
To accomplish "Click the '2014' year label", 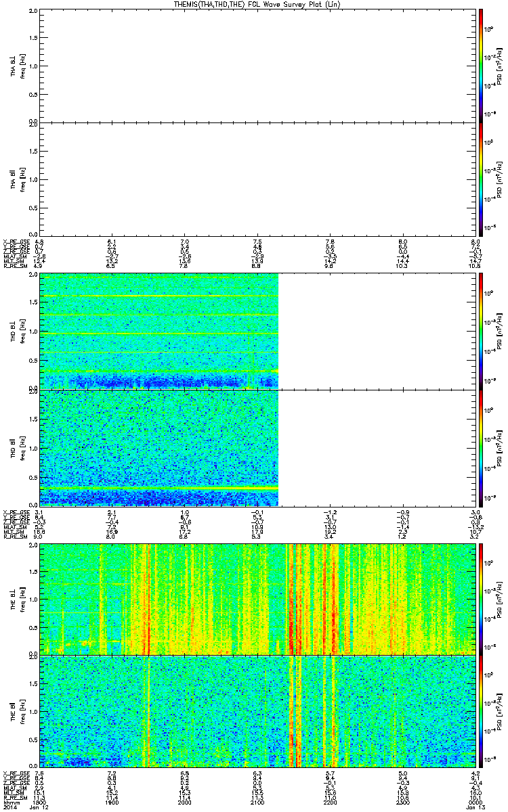I will click(x=9, y=808).
